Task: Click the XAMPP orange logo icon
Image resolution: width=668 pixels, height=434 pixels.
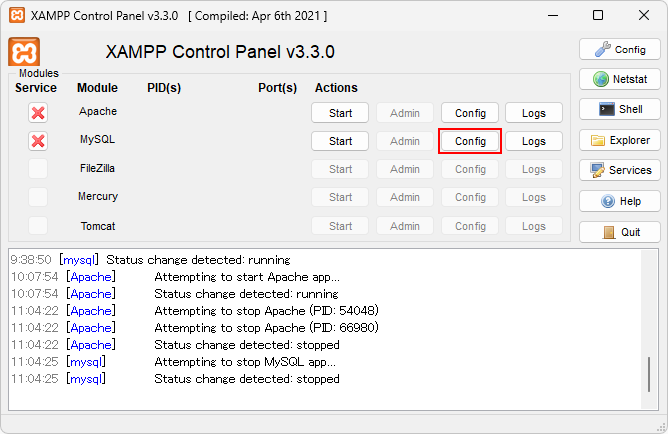Action: click(x=24, y=52)
